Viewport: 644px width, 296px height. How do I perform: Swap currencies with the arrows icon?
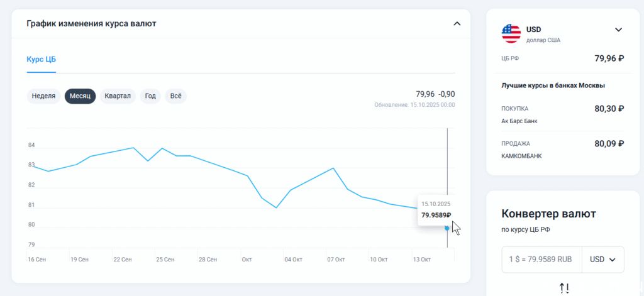point(565,288)
